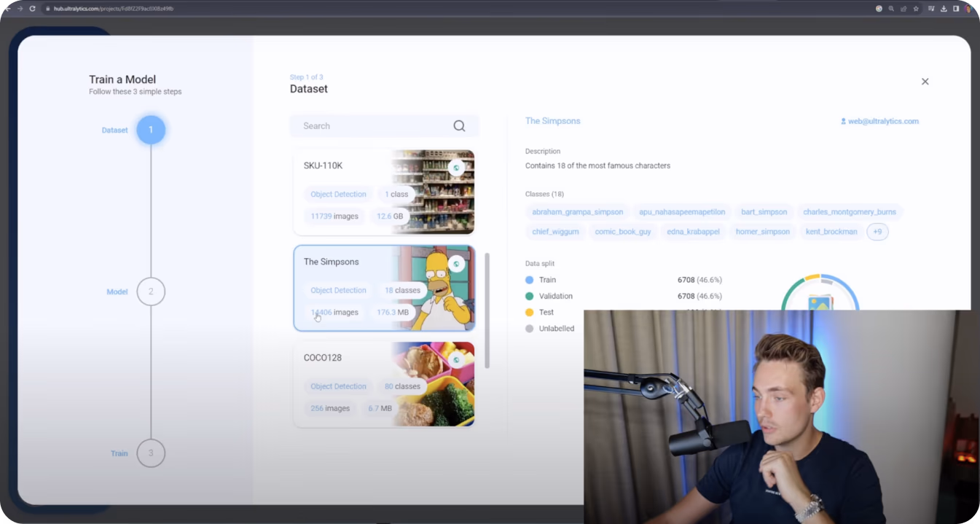Click the comic_book_guy class chip
980x524 pixels.
pos(623,232)
